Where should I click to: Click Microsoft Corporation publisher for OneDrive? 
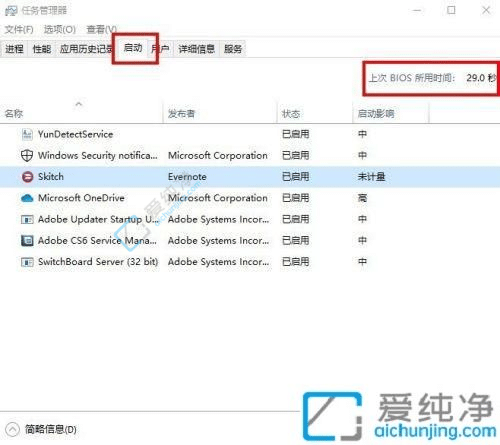[x=218, y=198]
